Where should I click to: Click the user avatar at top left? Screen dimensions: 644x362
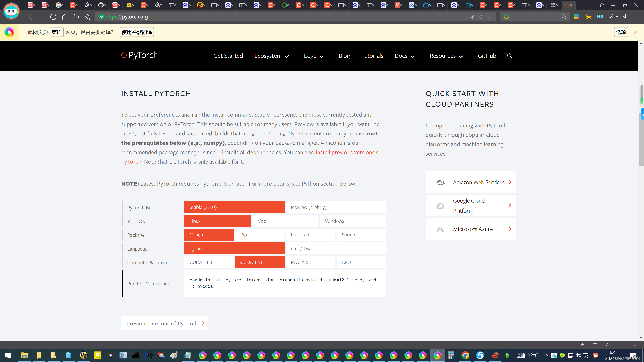[x=11, y=11]
